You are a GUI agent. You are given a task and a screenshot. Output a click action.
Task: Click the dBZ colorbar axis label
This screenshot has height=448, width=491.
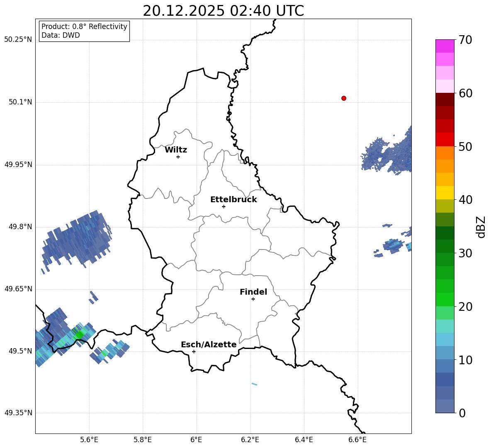(481, 227)
